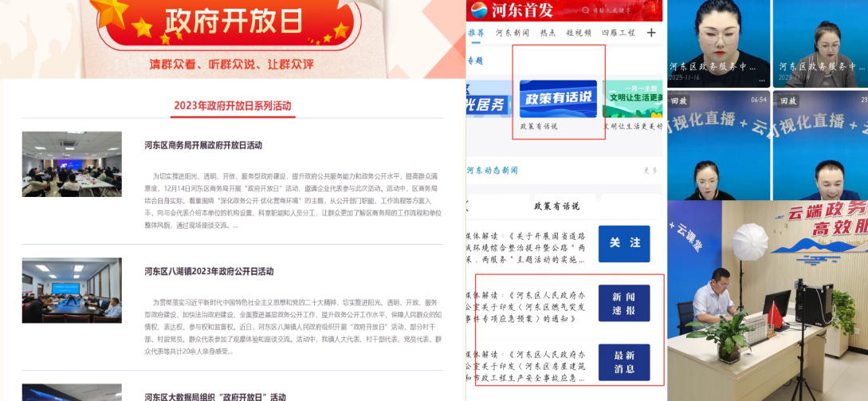Go to the 短视频 tab
The width and height of the screenshot is (868, 401).
pos(579,33)
